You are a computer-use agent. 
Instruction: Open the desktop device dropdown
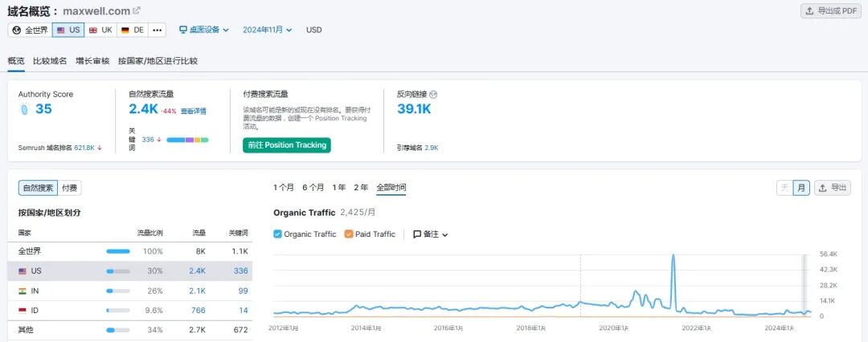(x=203, y=30)
